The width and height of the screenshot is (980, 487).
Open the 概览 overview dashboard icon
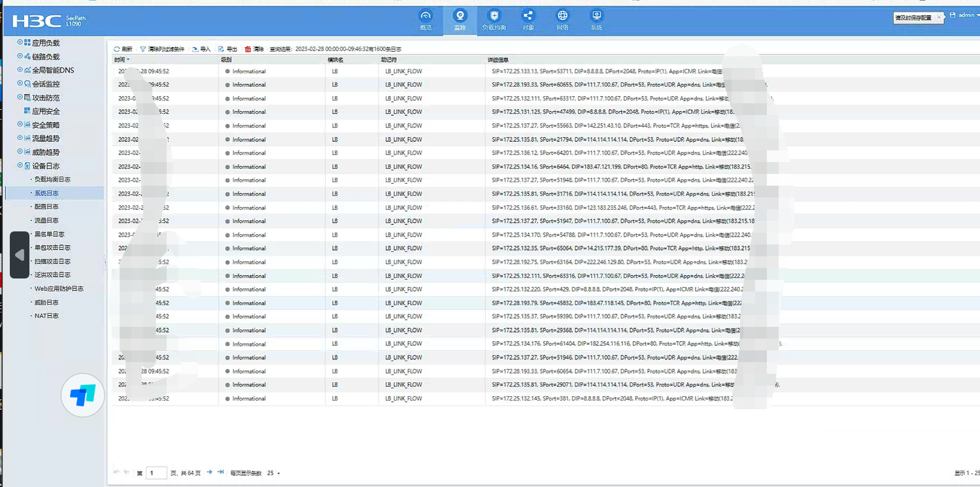(x=426, y=16)
